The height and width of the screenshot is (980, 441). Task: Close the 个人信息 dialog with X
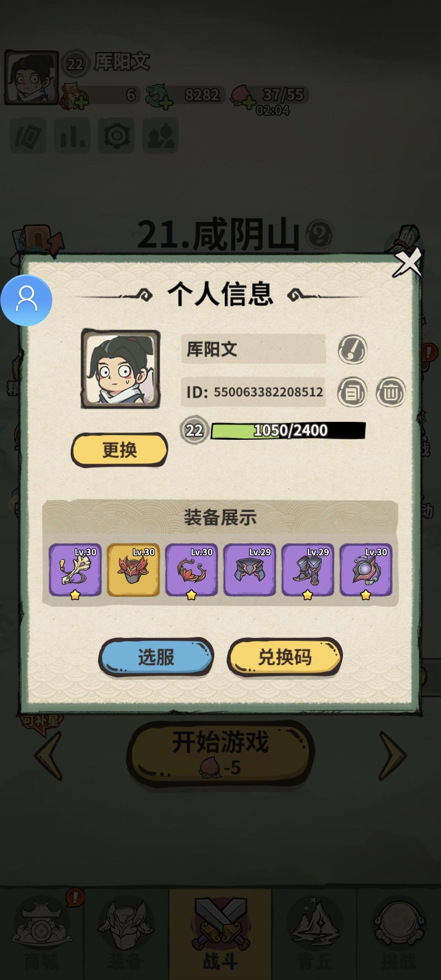coord(407,262)
